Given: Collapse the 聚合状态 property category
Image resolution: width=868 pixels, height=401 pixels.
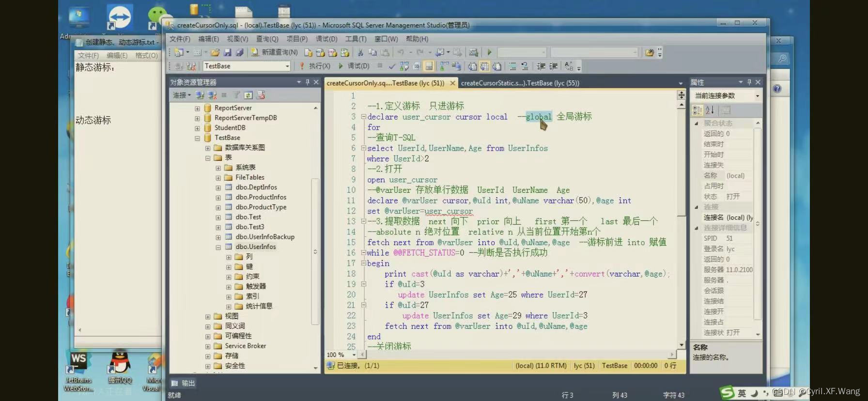Looking at the screenshot, I should tap(697, 123).
